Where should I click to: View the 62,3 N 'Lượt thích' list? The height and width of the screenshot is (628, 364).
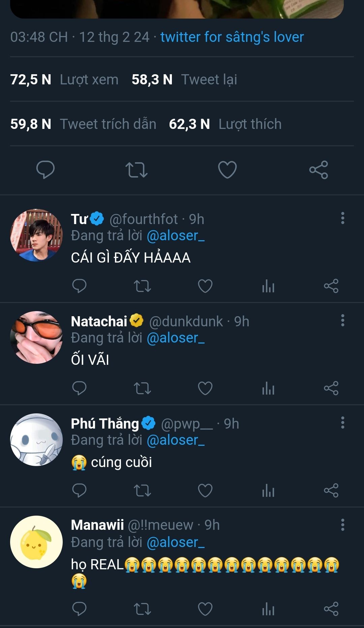tap(225, 124)
